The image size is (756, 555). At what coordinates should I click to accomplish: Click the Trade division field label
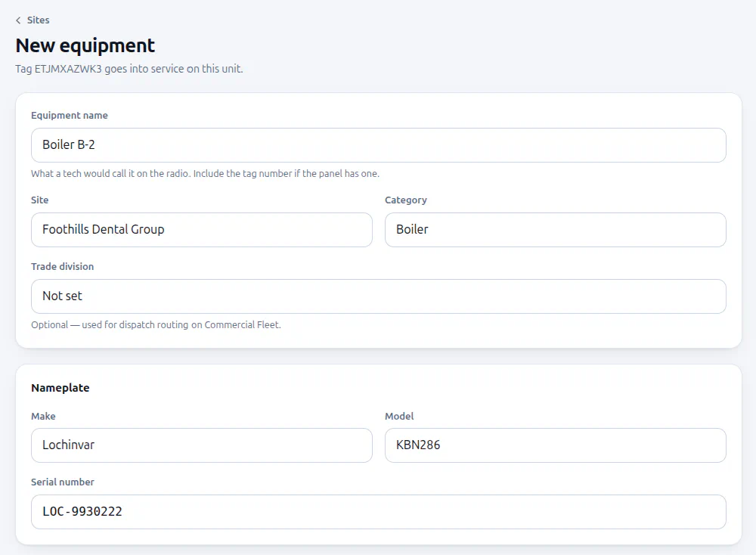[63, 267]
